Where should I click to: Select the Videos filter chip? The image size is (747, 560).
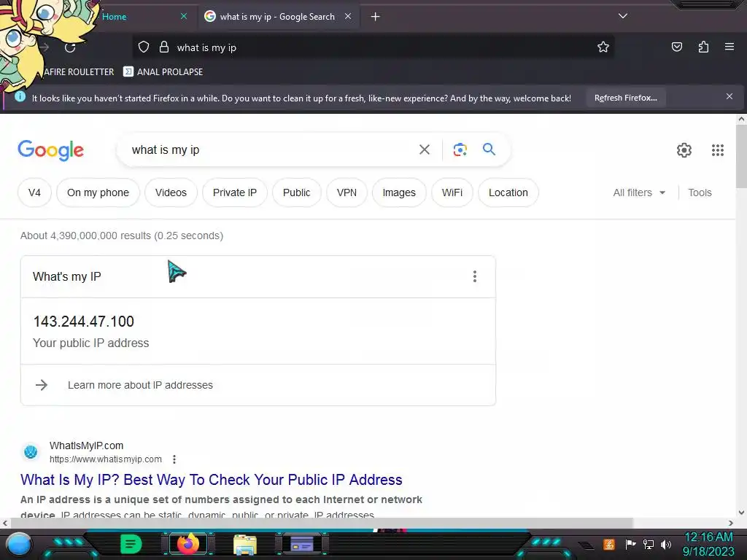[171, 192]
